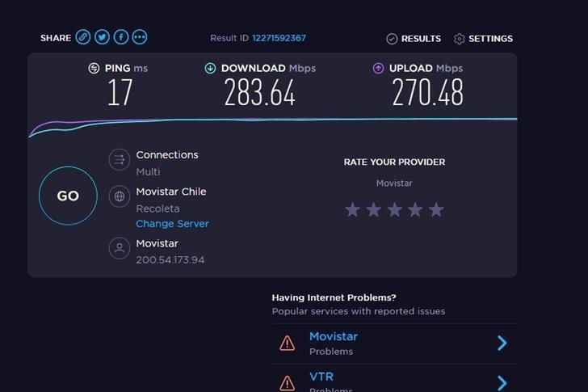Open the SETTINGS menu
588x392 pixels.
483,39
